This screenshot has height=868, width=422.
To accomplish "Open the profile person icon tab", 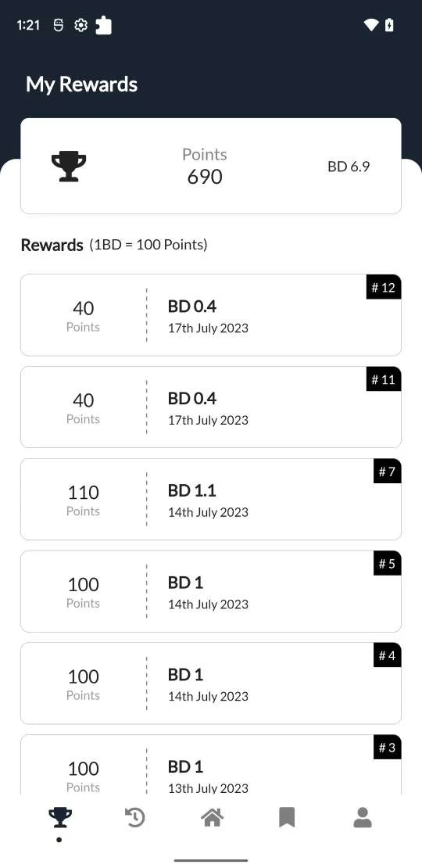I will (x=363, y=818).
